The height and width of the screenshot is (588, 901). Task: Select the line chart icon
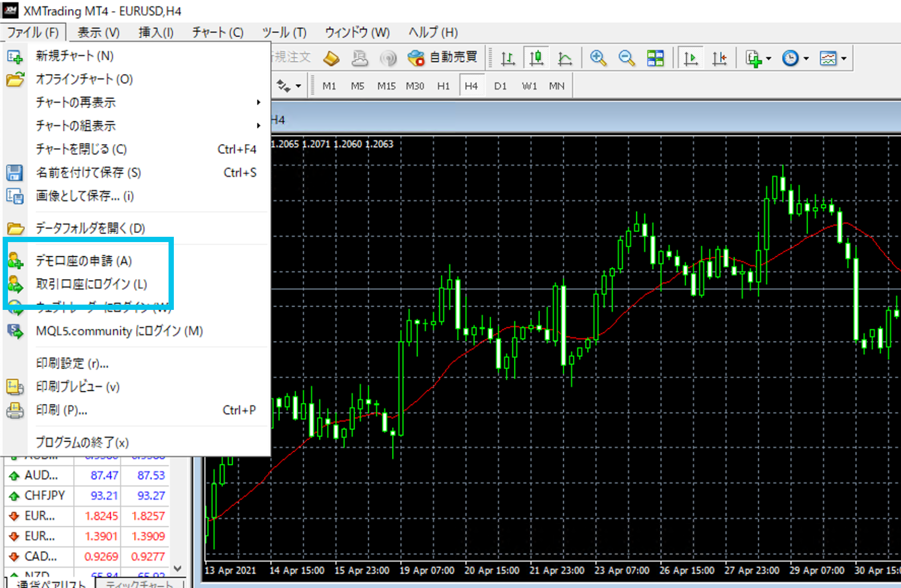(x=565, y=58)
